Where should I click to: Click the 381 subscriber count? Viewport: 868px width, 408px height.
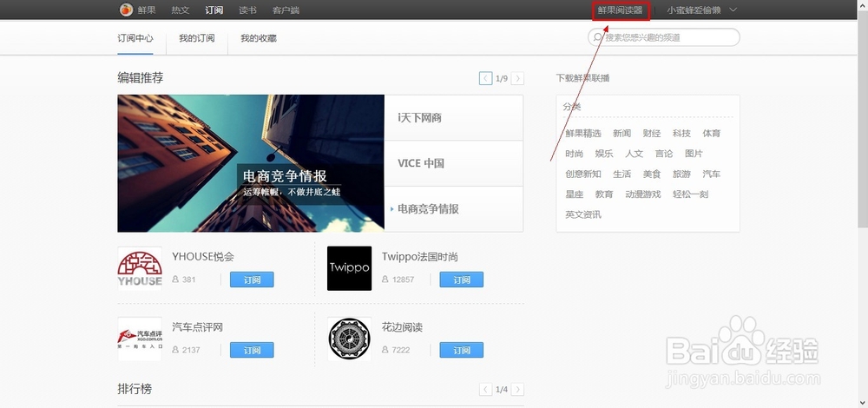coord(188,280)
